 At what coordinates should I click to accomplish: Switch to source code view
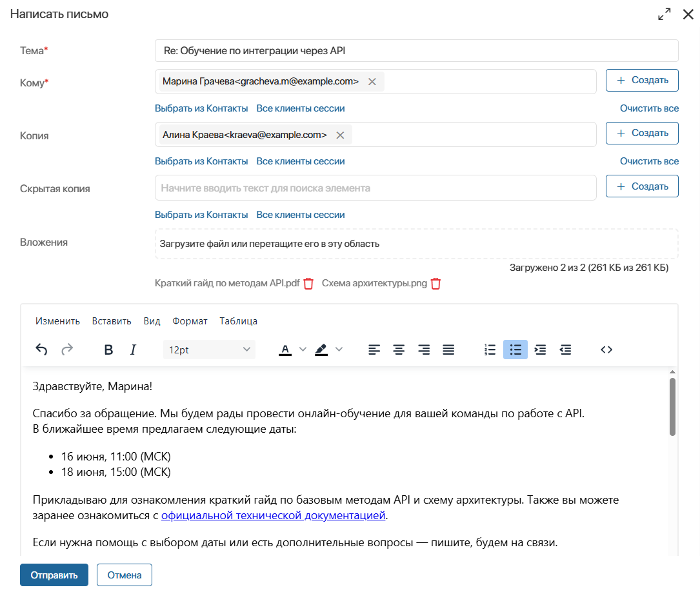click(606, 350)
